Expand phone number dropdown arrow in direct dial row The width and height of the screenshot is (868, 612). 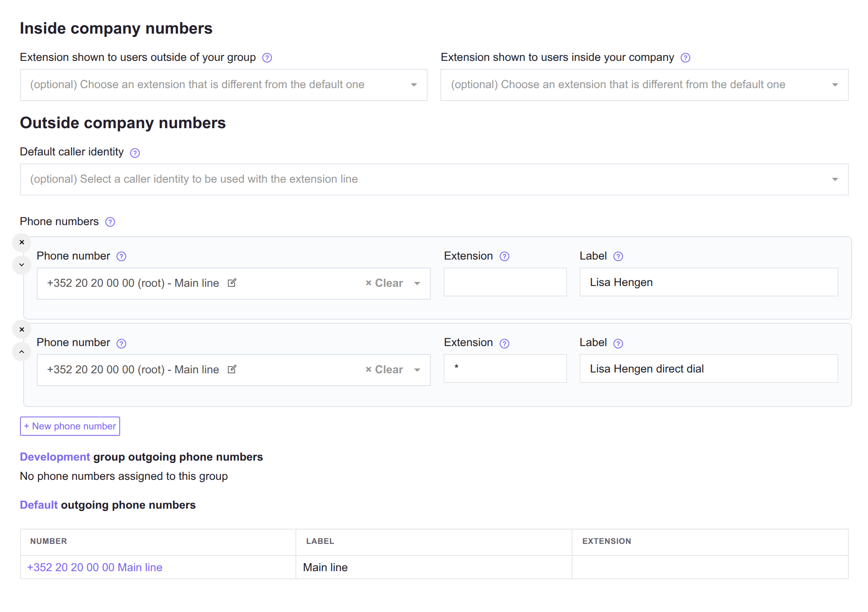click(417, 370)
